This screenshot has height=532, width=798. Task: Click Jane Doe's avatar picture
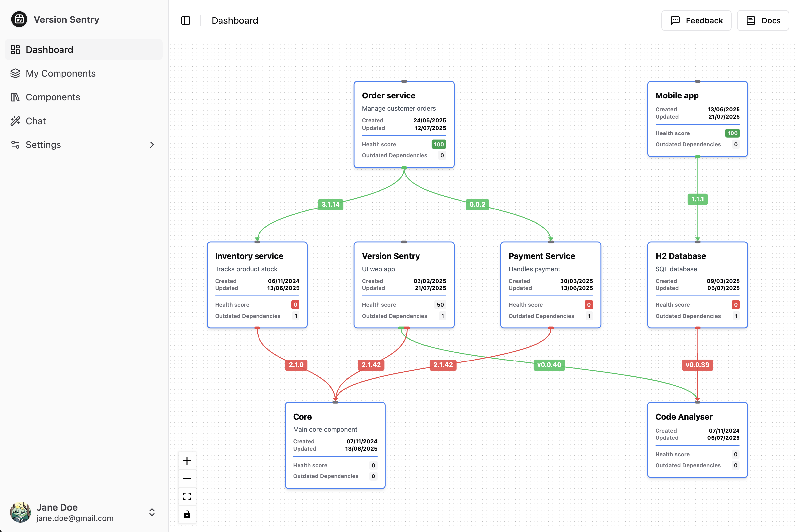point(20,512)
